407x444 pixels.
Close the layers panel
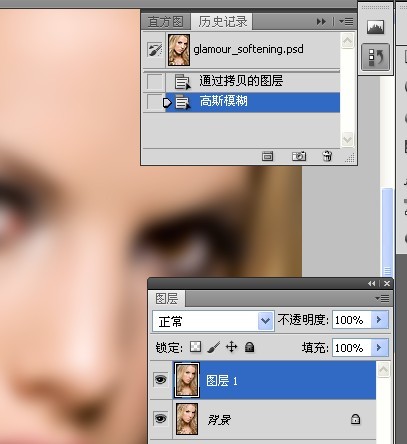click(387, 284)
